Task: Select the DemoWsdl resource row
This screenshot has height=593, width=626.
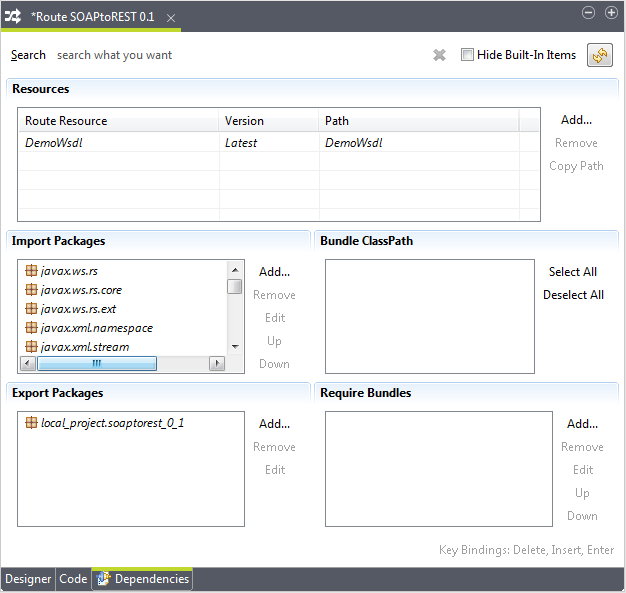Action: (120, 143)
